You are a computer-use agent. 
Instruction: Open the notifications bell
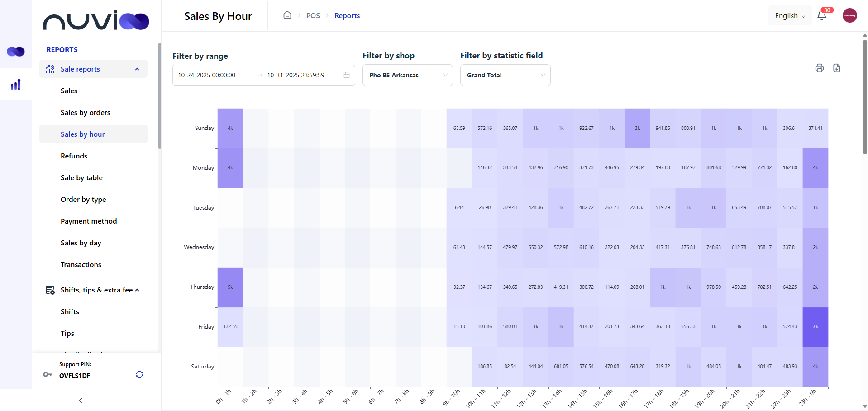coord(822,16)
